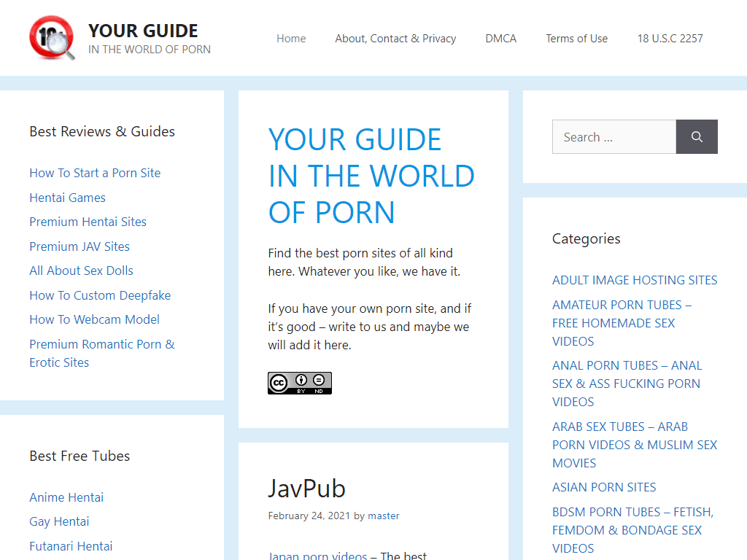Open the ASIAN PORN SITES category
Screen dimensions: 747x560
tap(604, 487)
